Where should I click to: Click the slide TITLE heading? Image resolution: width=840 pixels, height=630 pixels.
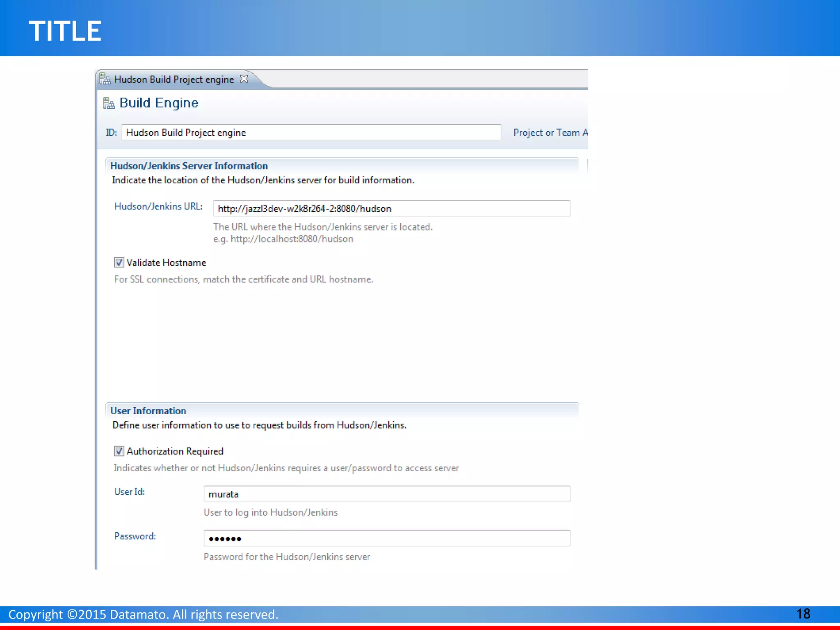point(65,31)
